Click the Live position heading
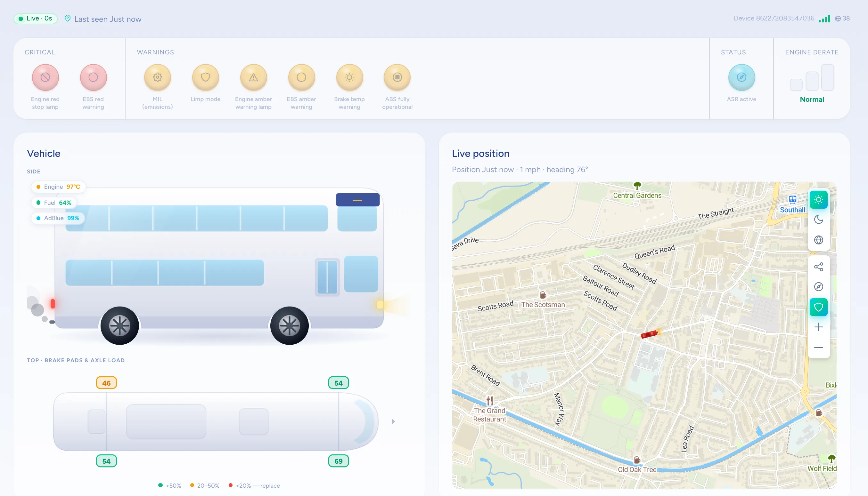The height and width of the screenshot is (496, 868). point(481,154)
